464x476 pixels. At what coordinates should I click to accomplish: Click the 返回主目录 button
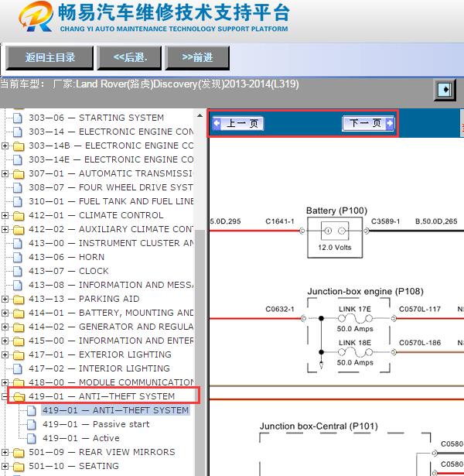coord(49,58)
